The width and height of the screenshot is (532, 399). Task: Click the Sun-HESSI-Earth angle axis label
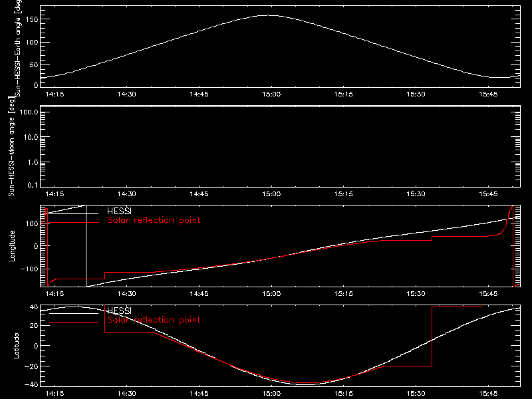tap(18, 48)
